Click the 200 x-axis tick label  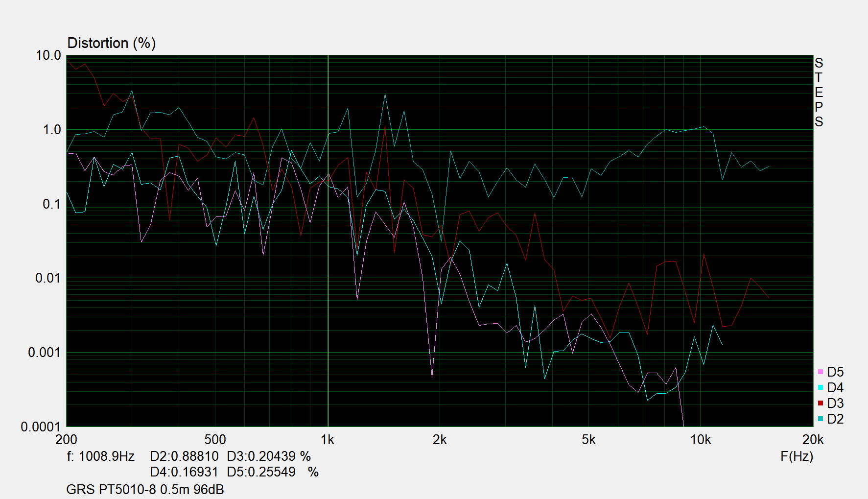pyautogui.click(x=66, y=440)
